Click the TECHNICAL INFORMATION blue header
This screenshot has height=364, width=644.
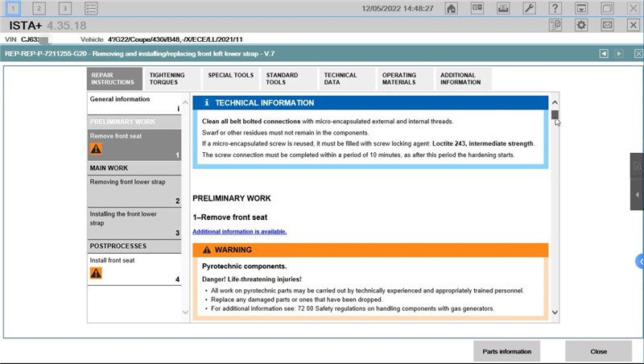pyautogui.click(x=370, y=103)
